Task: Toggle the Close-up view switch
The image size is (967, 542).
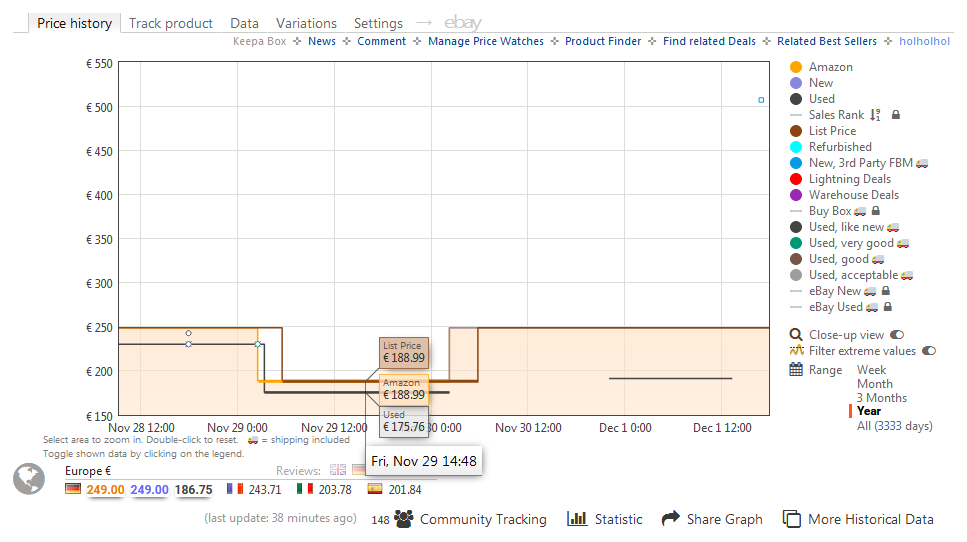Action: [896, 335]
